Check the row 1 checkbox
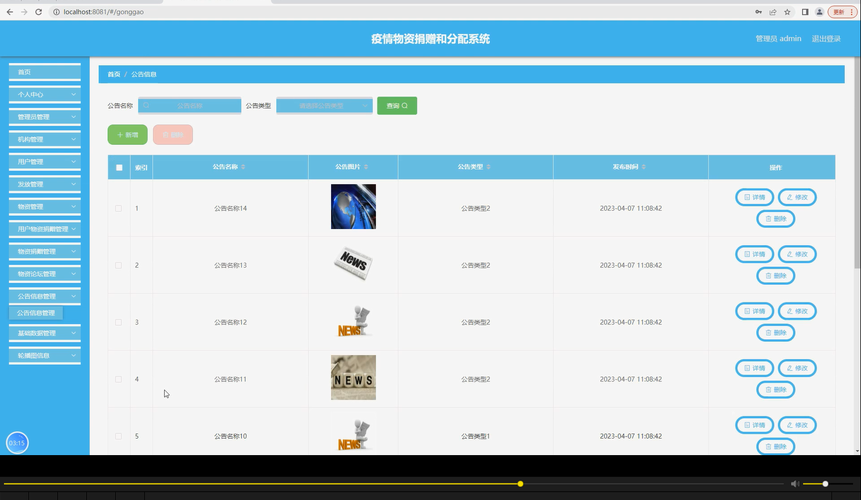Viewport: 861px width, 500px height. tap(119, 209)
